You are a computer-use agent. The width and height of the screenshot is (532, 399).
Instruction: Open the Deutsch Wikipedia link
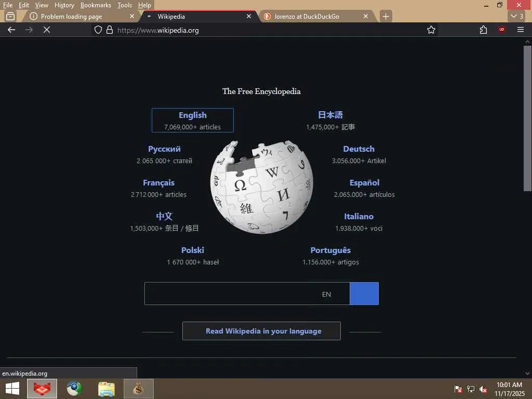click(358, 149)
